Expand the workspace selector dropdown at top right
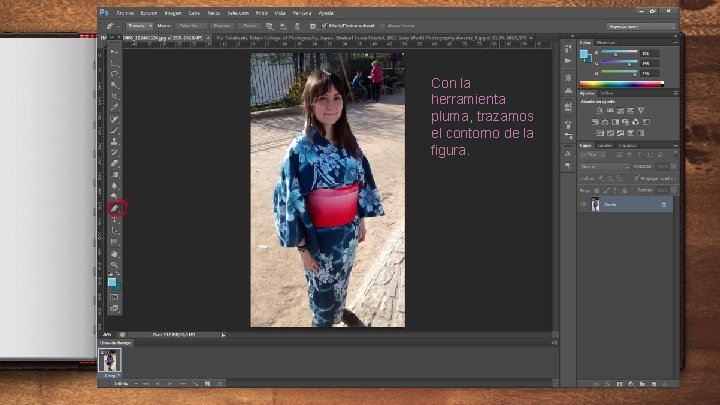This screenshot has width=720, height=405. point(641,27)
